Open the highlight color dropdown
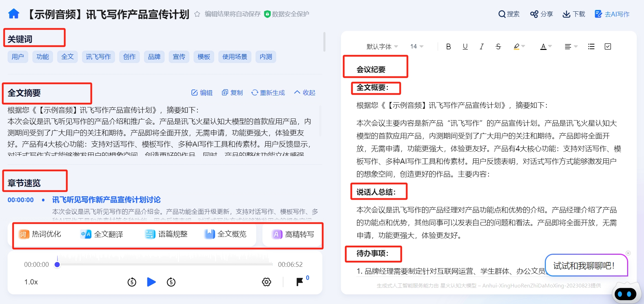This screenshot has width=644, height=304. [519, 46]
